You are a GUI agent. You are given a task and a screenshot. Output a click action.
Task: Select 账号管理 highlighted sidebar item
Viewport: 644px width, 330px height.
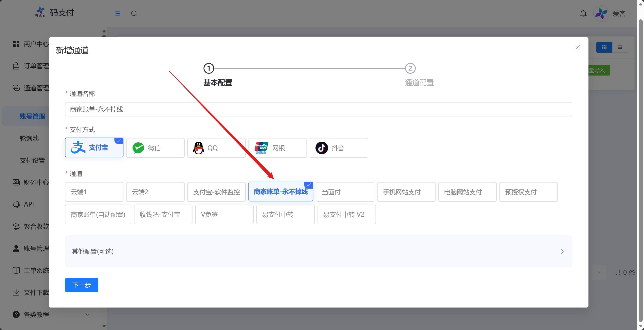pyautogui.click(x=33, y=116)
